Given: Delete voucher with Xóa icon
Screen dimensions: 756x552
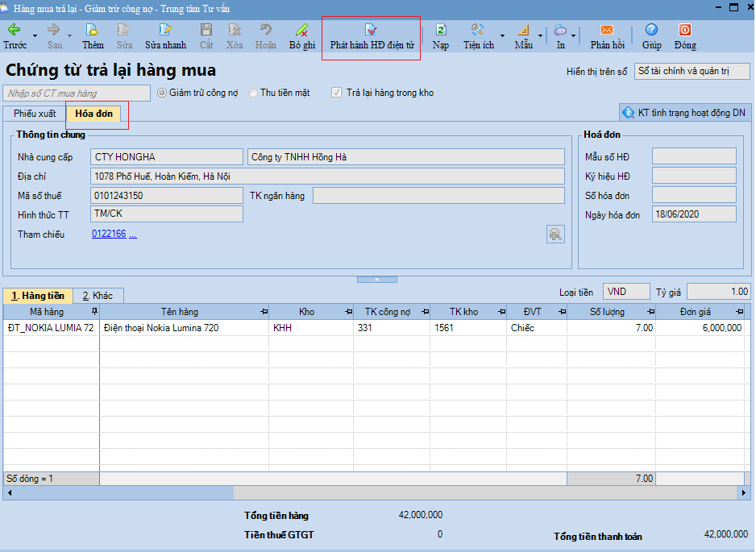Looking at the screenshot, I should click(235, 36).
